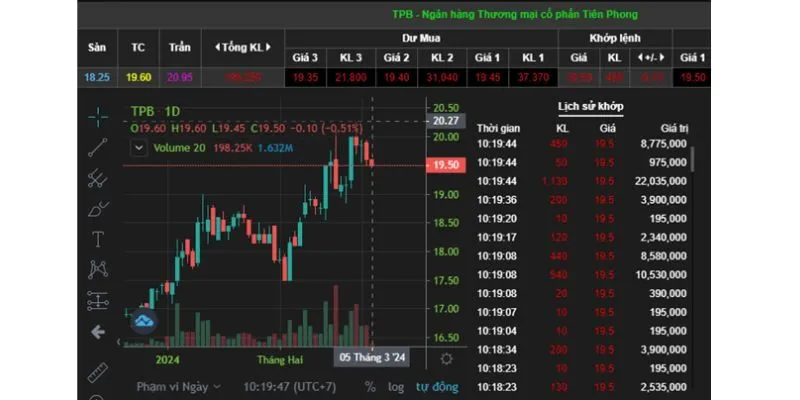The height and width of the screenshot is (400, 800).
Task: Select the brush drawing tool
Action: click(97, 209)
